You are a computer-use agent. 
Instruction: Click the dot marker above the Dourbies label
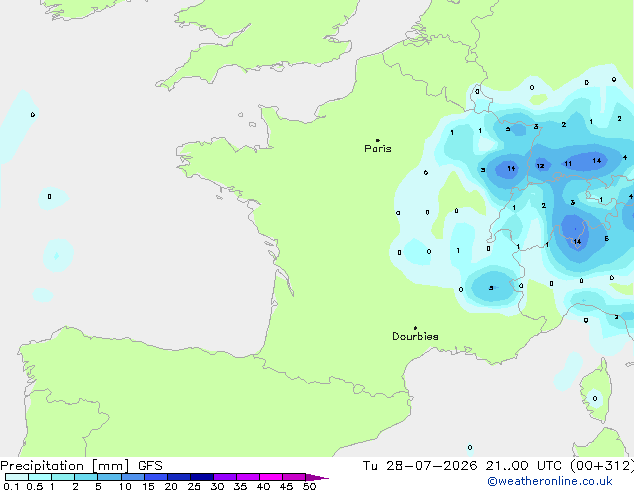pyautogui.click(x=415, y=328)
